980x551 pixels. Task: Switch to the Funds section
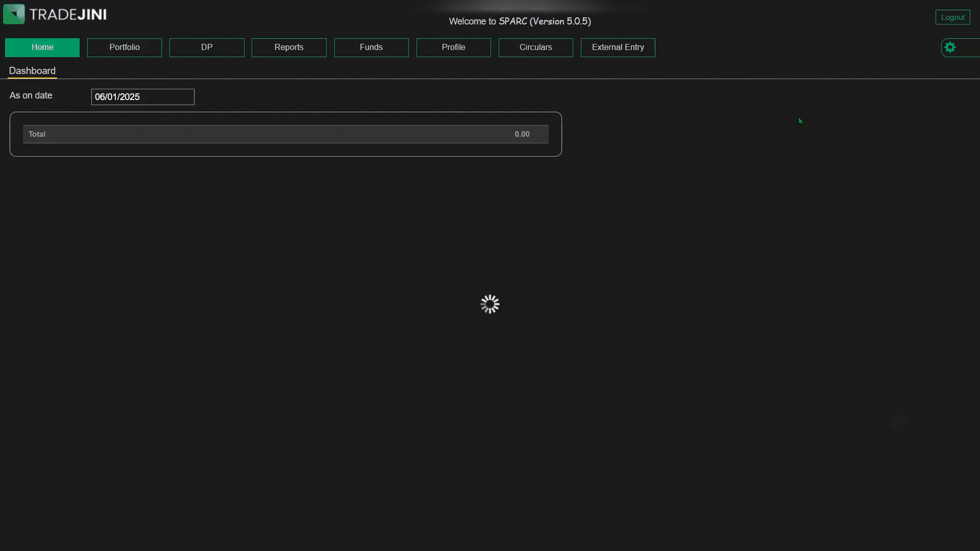click(371, 47)
